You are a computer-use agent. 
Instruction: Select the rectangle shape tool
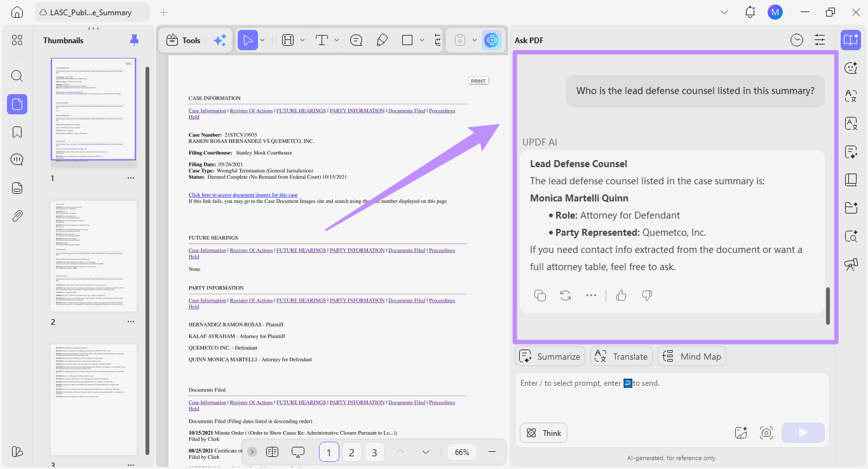click(407, 40)
